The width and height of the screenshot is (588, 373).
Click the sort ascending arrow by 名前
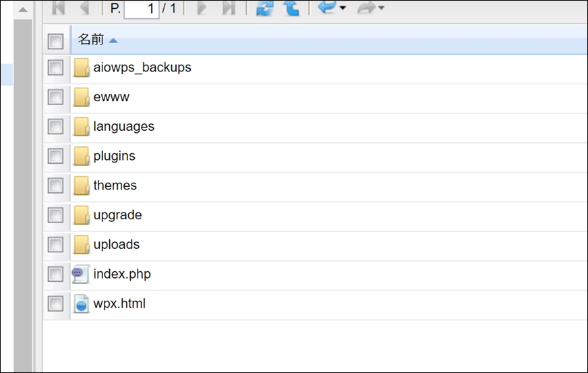point(113,40)
